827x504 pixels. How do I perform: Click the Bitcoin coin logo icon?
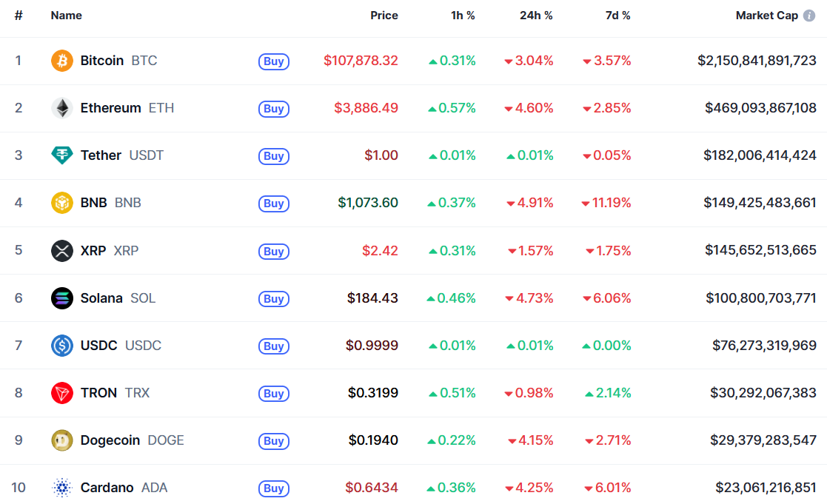[x=62, y=61]
